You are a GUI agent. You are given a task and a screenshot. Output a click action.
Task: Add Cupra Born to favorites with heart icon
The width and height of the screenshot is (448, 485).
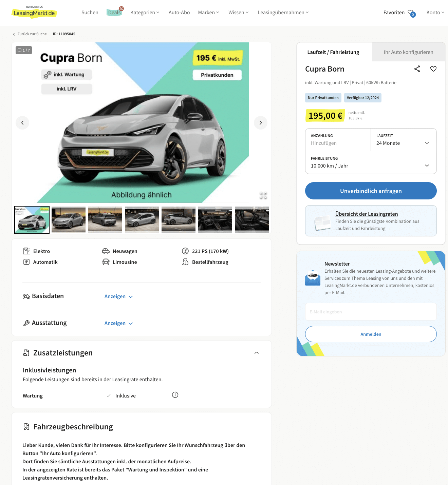point(433,69)
